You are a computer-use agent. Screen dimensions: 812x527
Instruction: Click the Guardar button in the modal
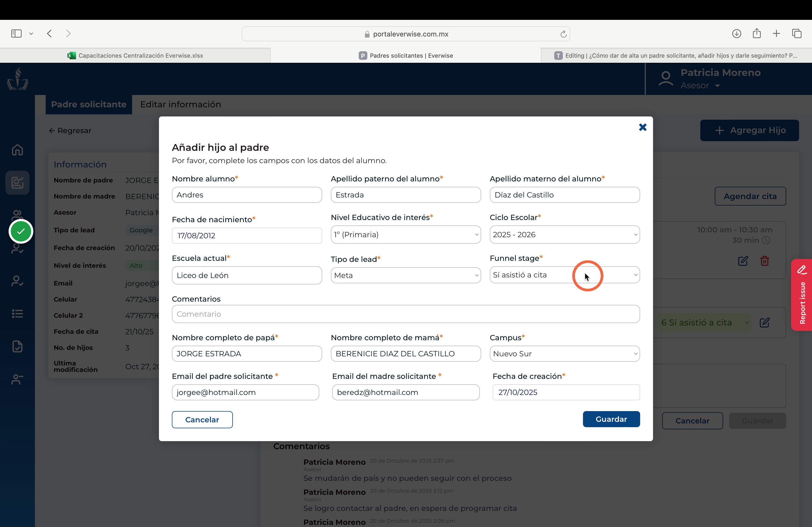click(x=611, y=419)
